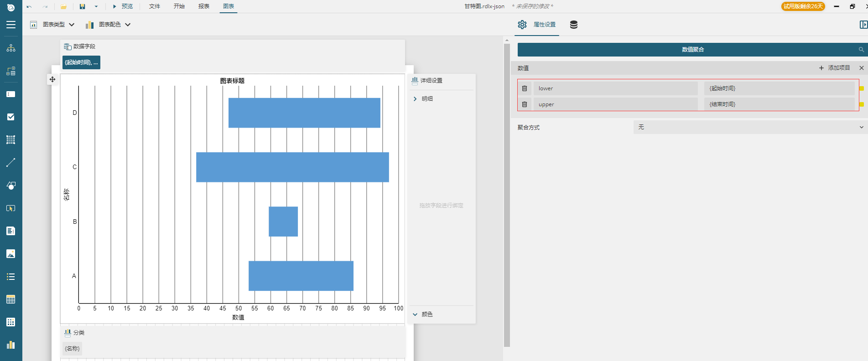The height and width of the screenshot is (361, 868).
Task: Select the bar chart tool in sidebar
Action: tap(11, 345)
